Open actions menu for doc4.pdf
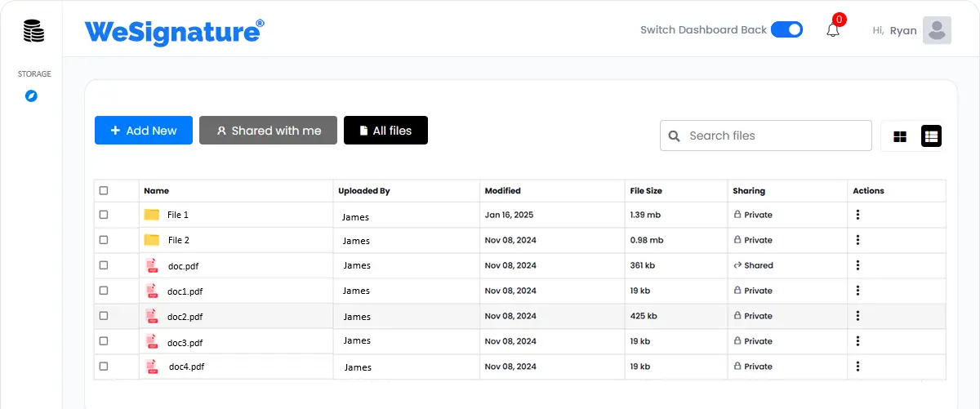 coord(857,367)
